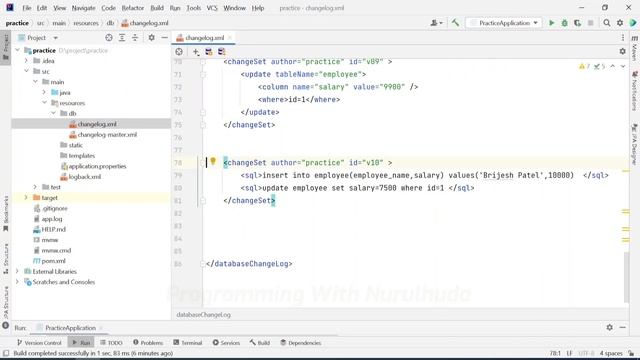Expand the target folder
The image size is (640, 360).
pos(27,198)
